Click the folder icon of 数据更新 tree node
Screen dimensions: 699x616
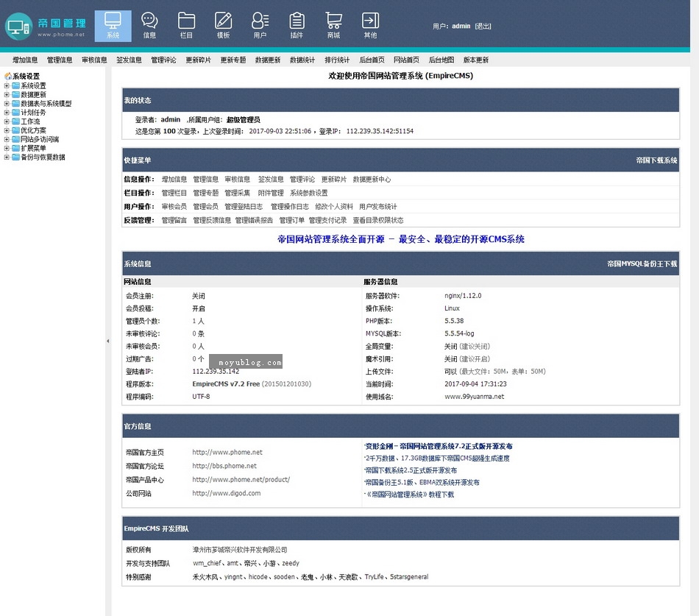click(15, 94)
